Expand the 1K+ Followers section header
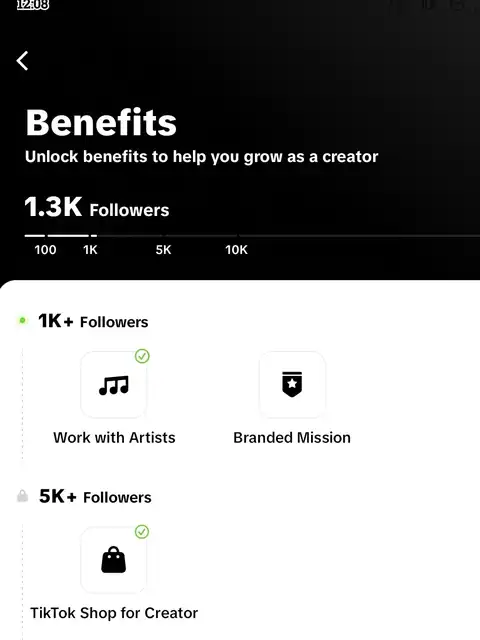The width and height of the screenshot is (480, 640). (93, 321)
